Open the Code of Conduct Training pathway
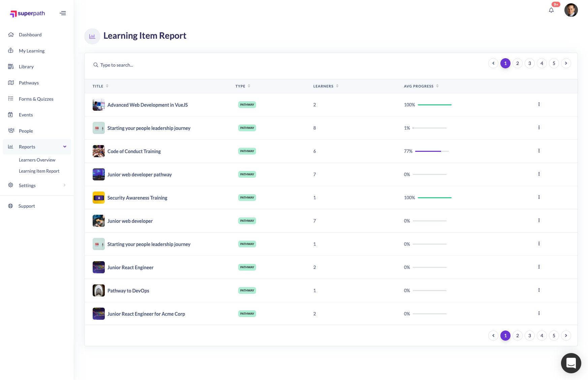Viewport: 588px width, 380px height. click(134, 151)
